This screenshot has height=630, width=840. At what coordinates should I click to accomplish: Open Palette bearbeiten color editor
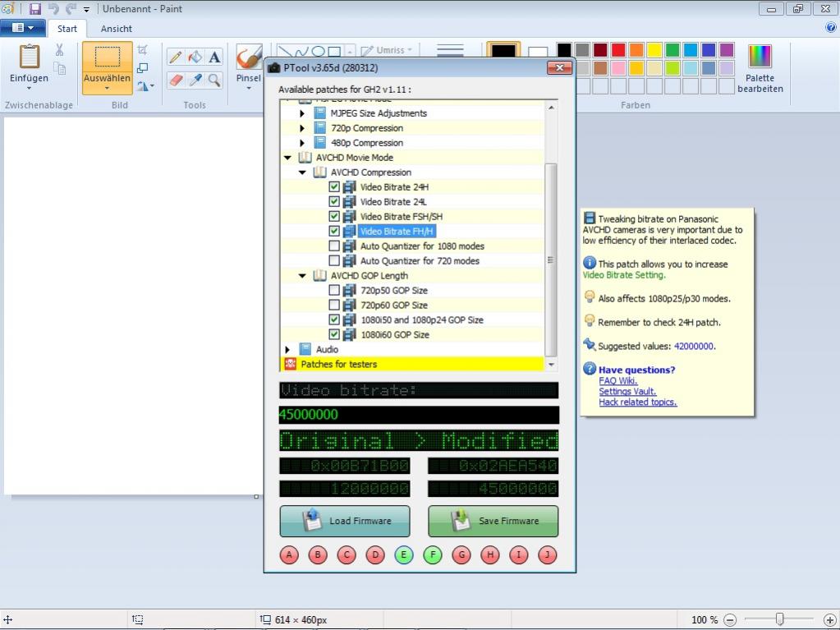pyautogui.click(x=760, y=68)
